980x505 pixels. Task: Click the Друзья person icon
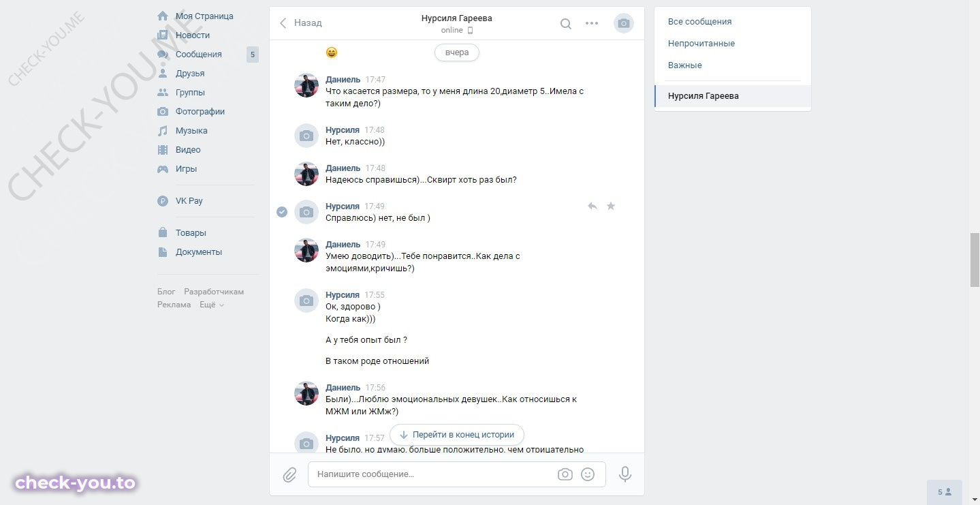coord(163,73)
